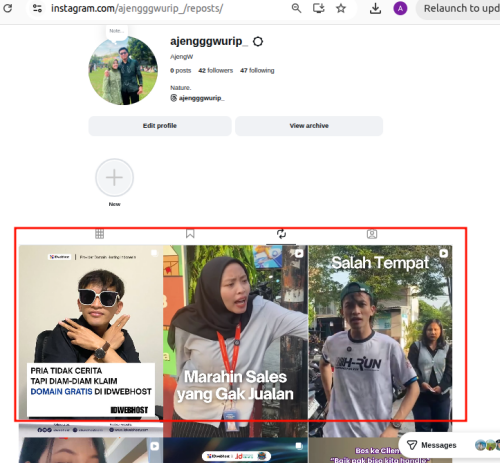Open the 47 following list
Viewport: 500px width, 463px height.
pos(257,70)
